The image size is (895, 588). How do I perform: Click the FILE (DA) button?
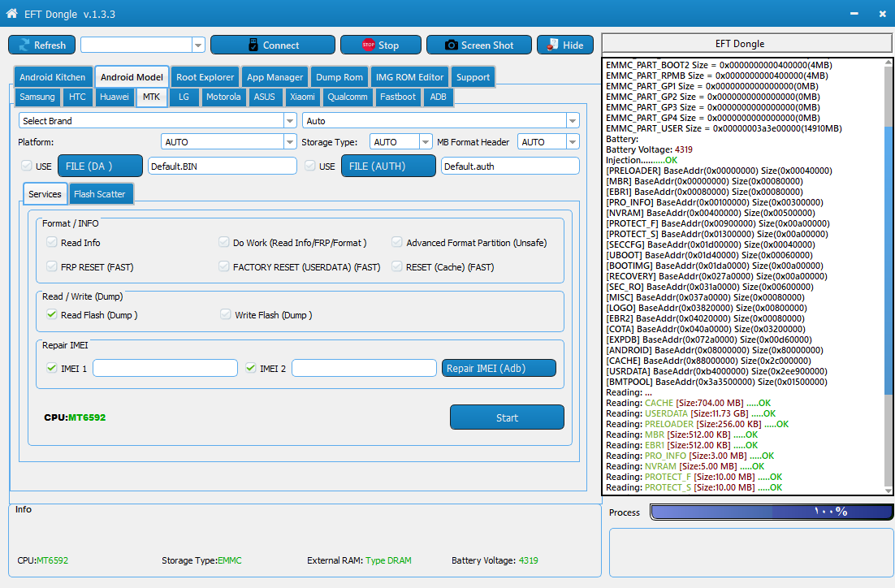coord(100,166)
